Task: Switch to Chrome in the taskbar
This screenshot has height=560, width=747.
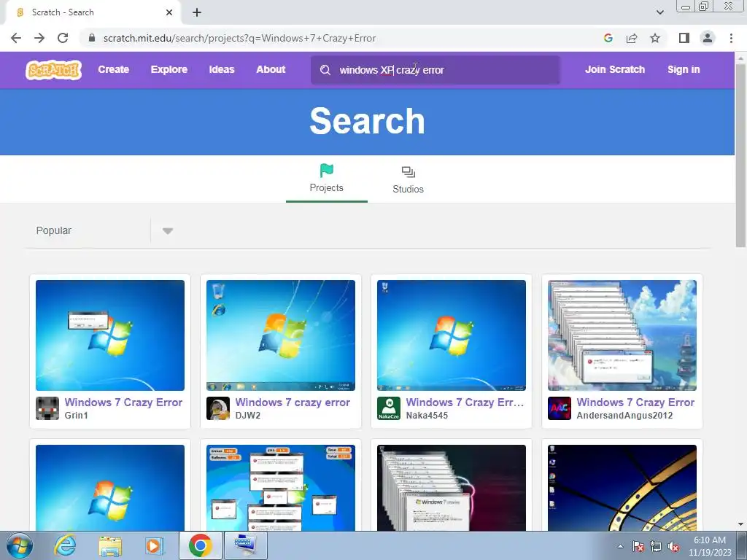Action: [x=200, y=545]
